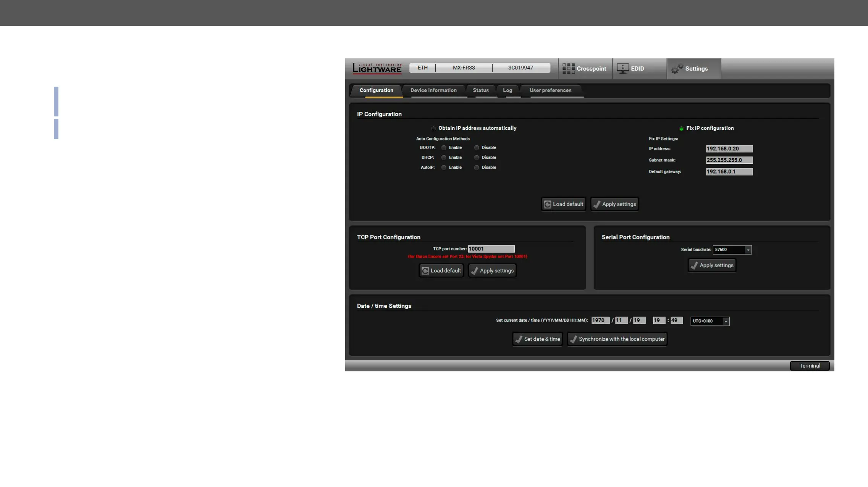Disable BOOTP auto configuration

(477, 148)
